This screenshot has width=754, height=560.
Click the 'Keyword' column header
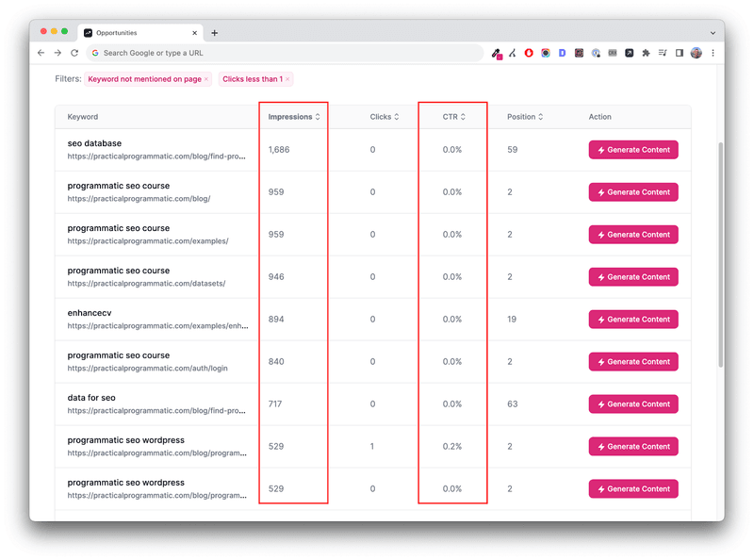click(x=83, y=117)
